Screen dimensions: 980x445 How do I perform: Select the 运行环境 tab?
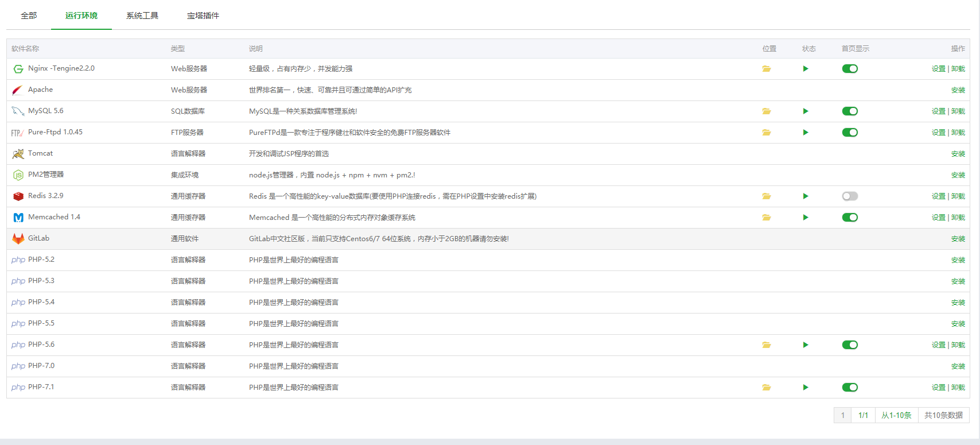point(81,16)
